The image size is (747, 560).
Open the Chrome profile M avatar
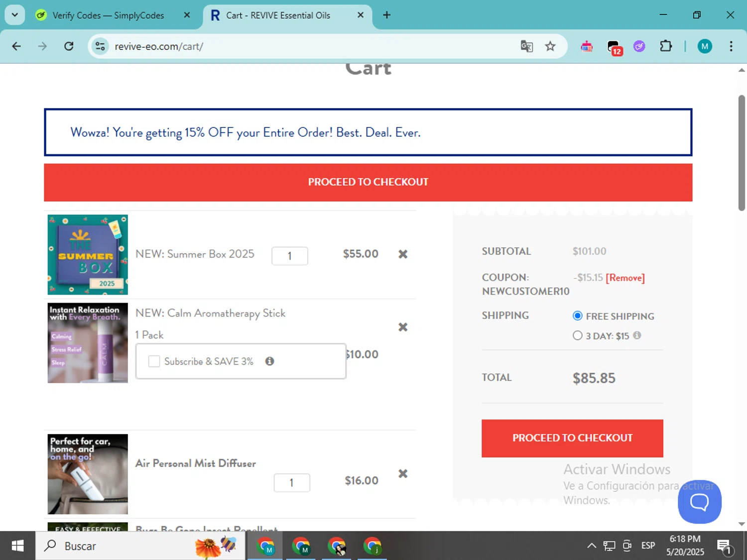[704, 46]
